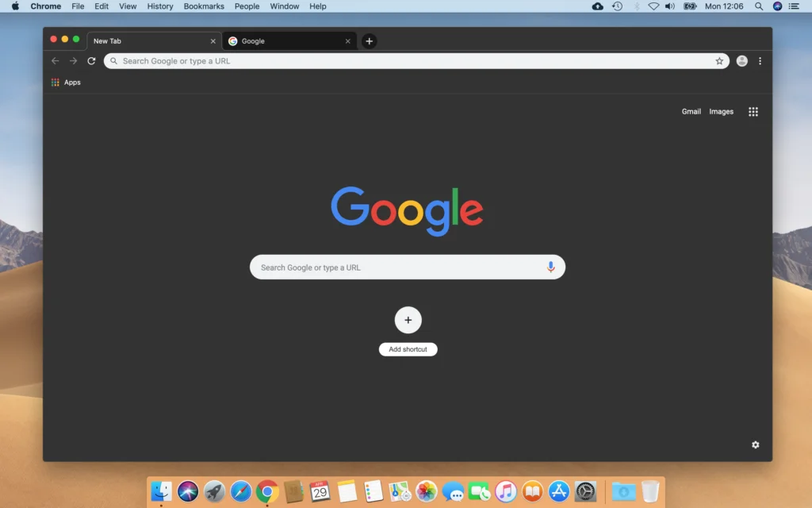Open the Gmail link
This screenshot has height=508, width=812.
pos(691,111)
